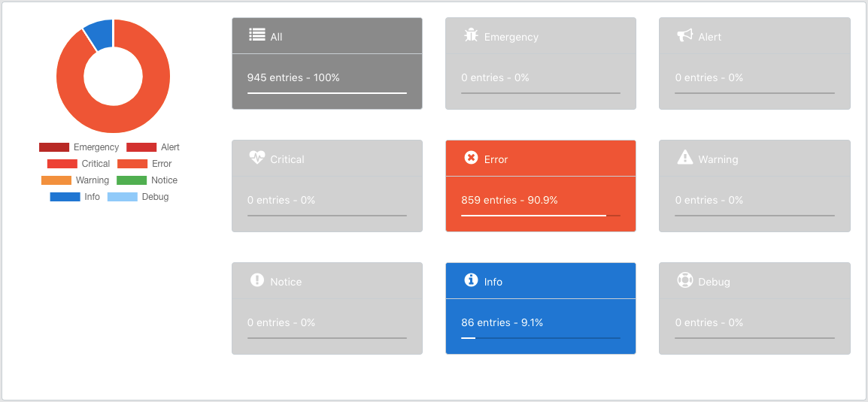Click the Error progress bar
868x402 pixels.
pyautogui.click(x=540, y=216)
